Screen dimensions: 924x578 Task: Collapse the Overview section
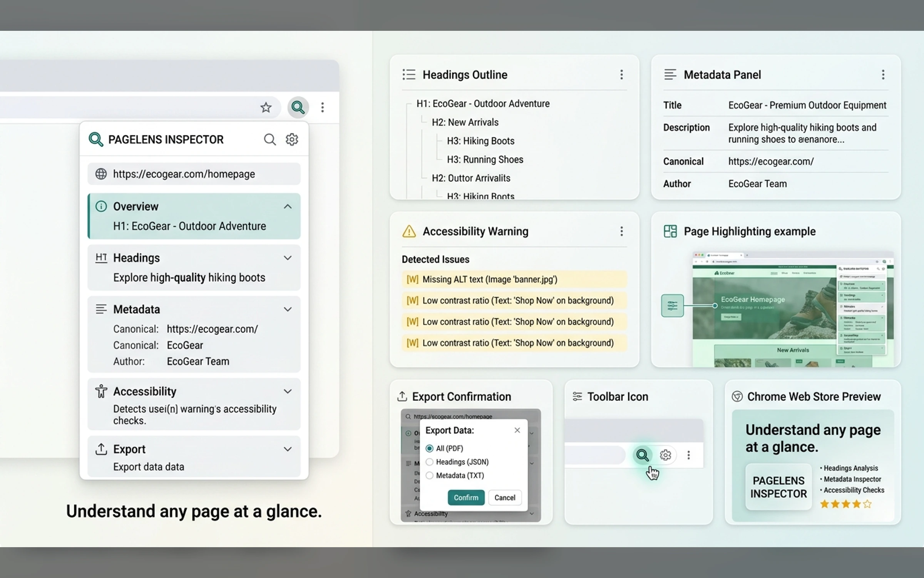click(288, 207)
